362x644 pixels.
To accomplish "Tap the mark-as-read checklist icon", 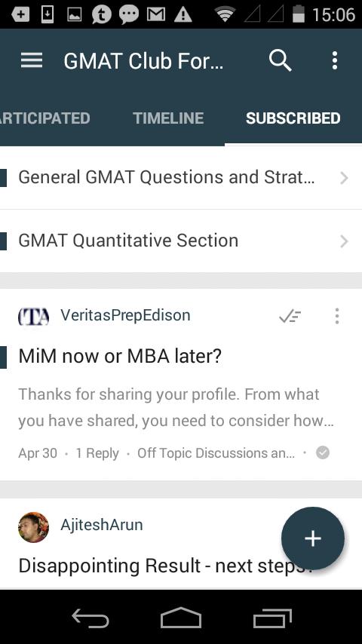I will [x=290, y=316].
